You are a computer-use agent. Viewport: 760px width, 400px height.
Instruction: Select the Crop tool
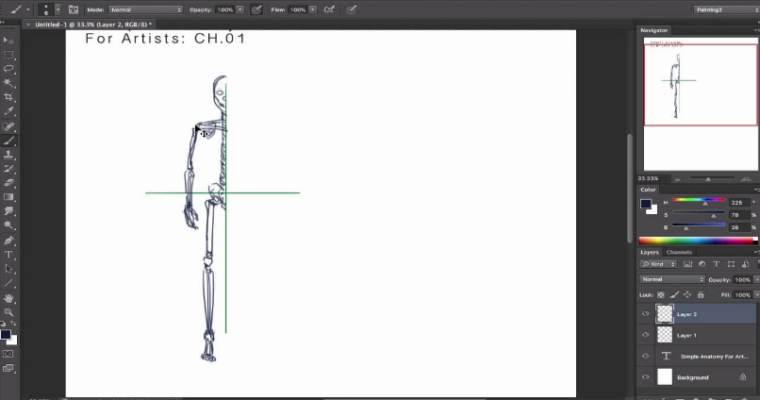coord(8,97)
